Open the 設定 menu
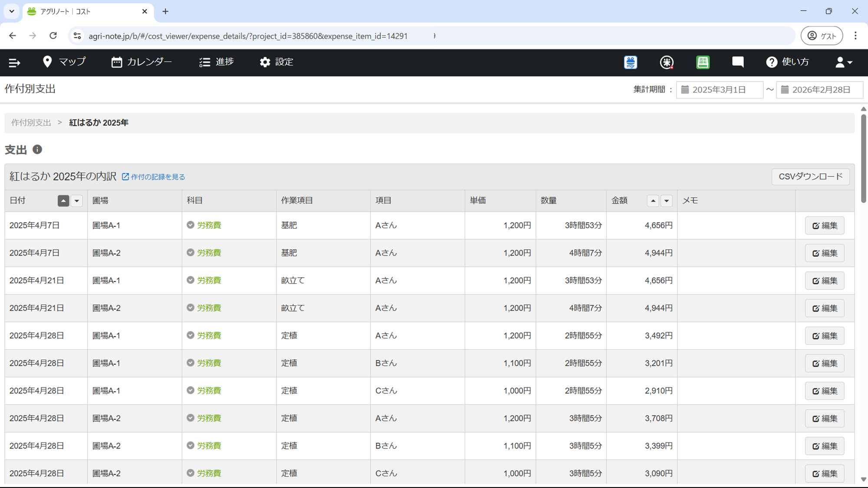The image size is (868, 488). click(276, 62)
